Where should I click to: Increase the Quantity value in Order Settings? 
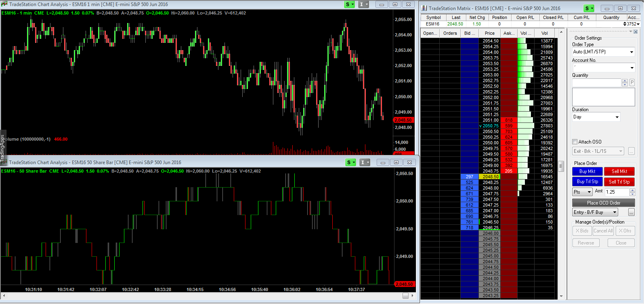[625, 81]
